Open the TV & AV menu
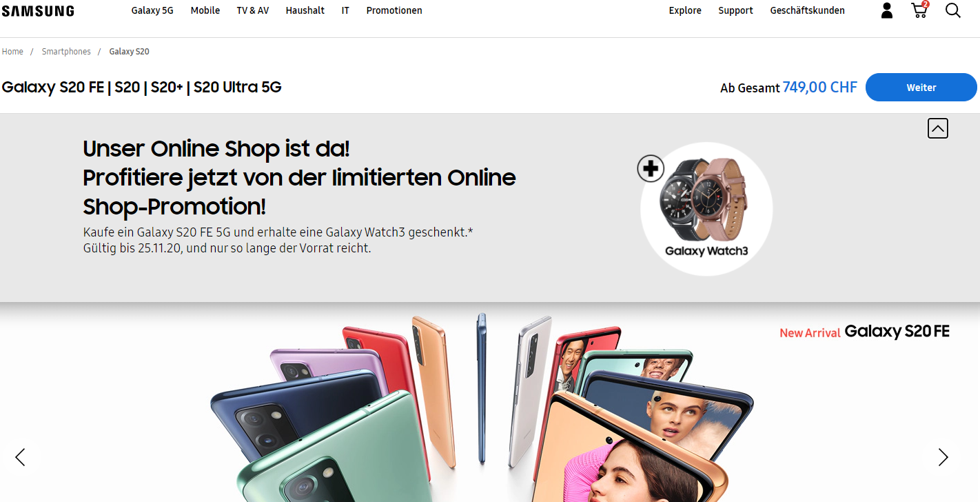 point(253,10)
